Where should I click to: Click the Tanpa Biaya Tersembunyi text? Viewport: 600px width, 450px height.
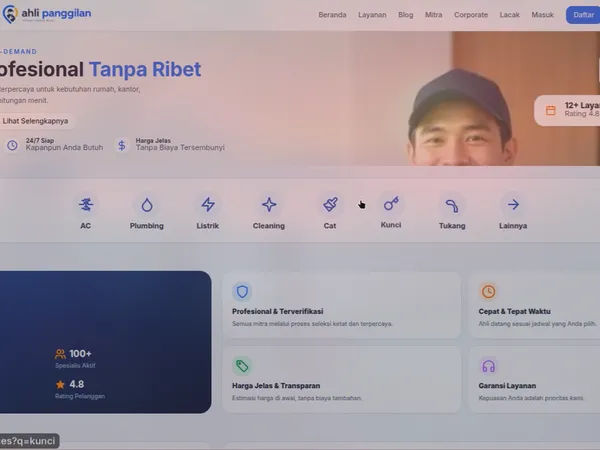pos(180,148)
